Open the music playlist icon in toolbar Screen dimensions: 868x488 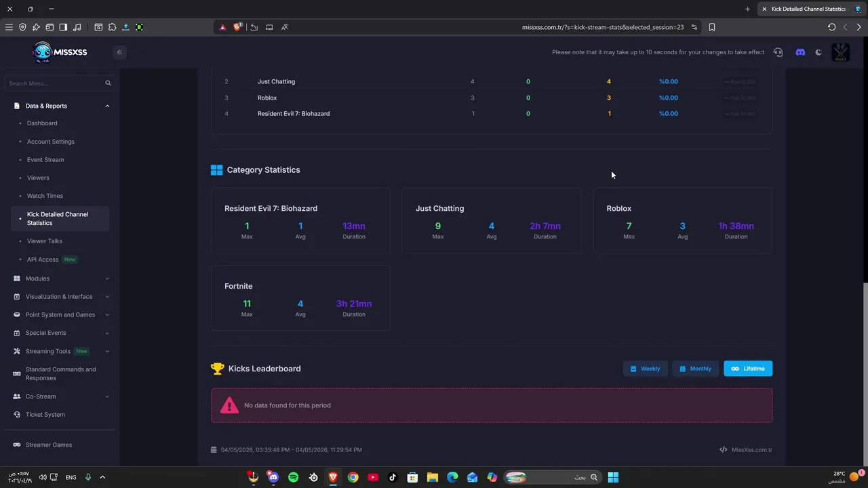(77, 27)
